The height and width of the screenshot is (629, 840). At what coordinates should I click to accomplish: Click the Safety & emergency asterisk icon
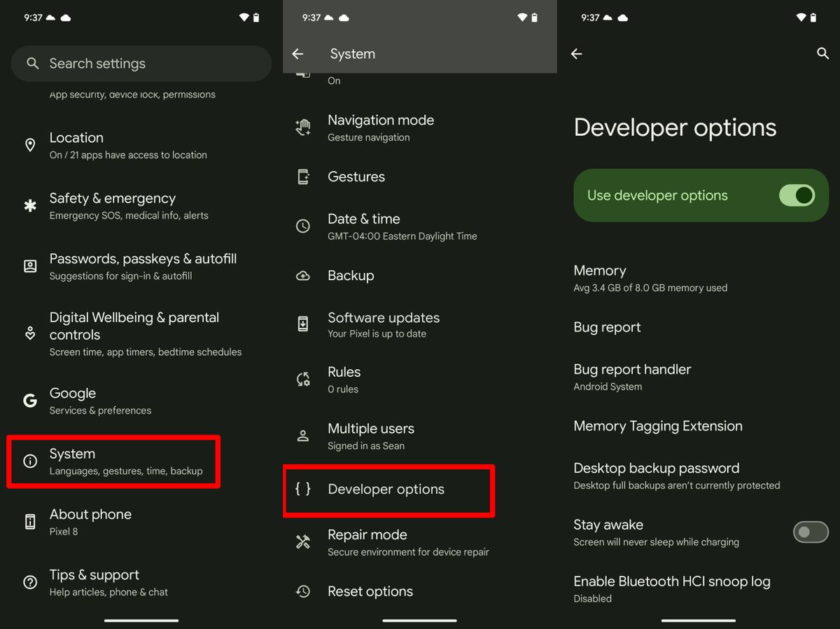(30, 206)
